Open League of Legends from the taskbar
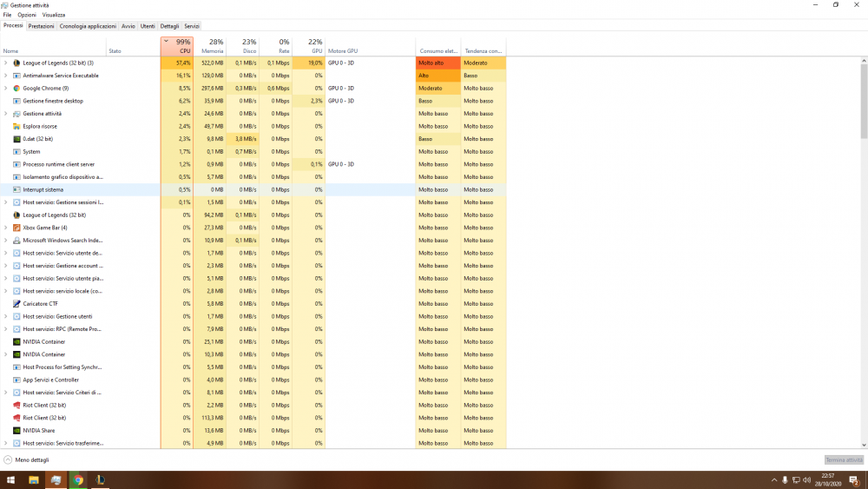The height and width of the screenshot is (489, 868). pos(100,480)
